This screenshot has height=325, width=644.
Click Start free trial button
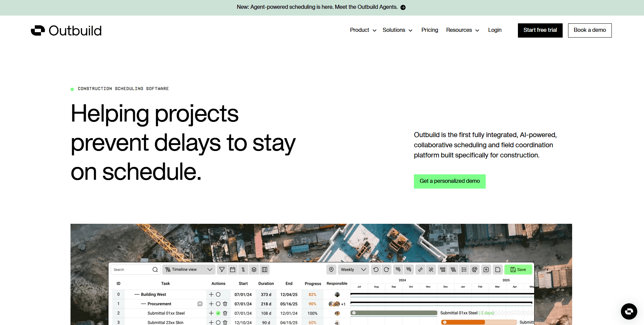(540, 30)
